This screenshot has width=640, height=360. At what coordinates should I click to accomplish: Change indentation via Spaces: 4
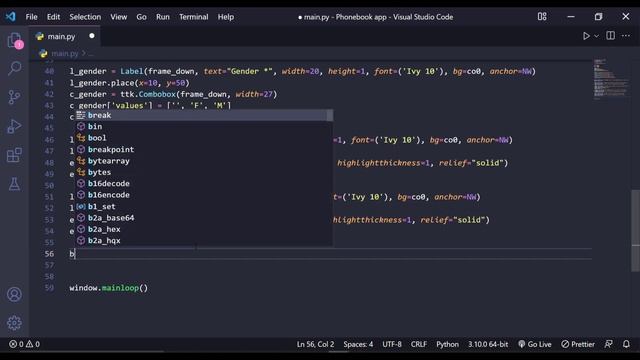pyautogui.click(x=358, y=344)
